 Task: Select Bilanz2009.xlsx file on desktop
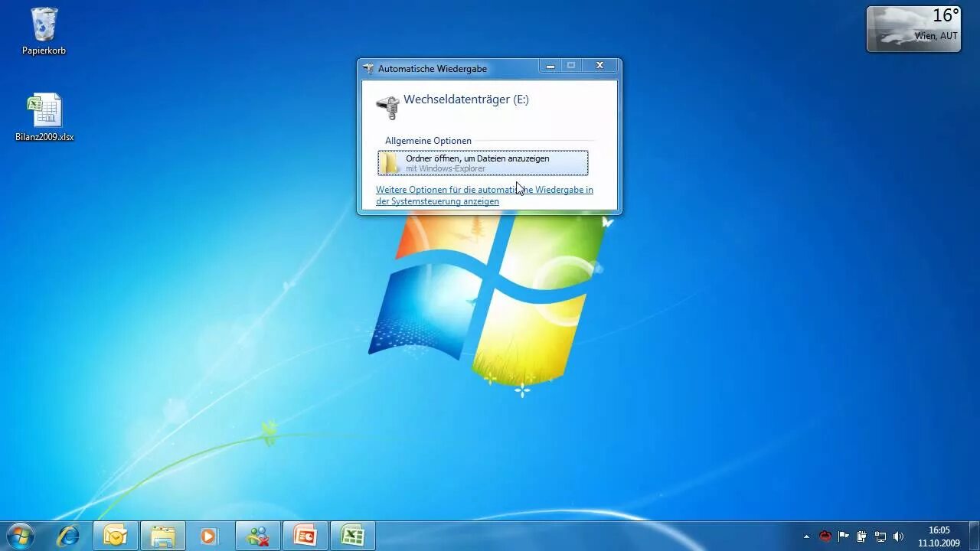pos(44,117)
